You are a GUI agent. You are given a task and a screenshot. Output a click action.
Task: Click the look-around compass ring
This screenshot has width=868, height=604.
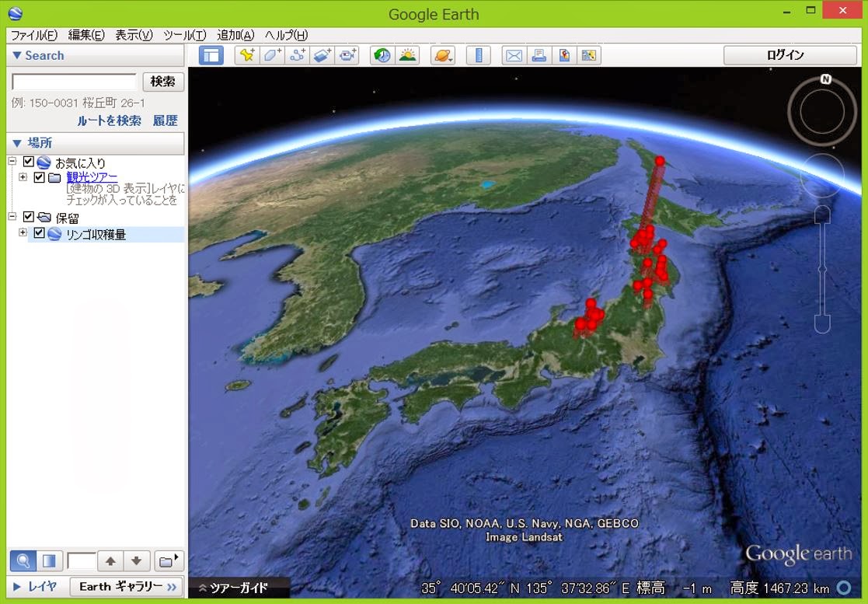pos(822,112)
